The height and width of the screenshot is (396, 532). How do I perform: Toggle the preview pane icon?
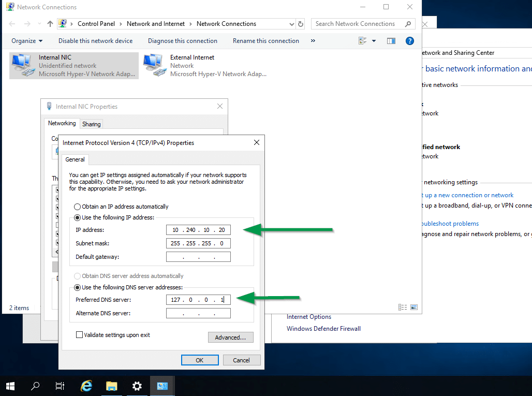[391, 41]
